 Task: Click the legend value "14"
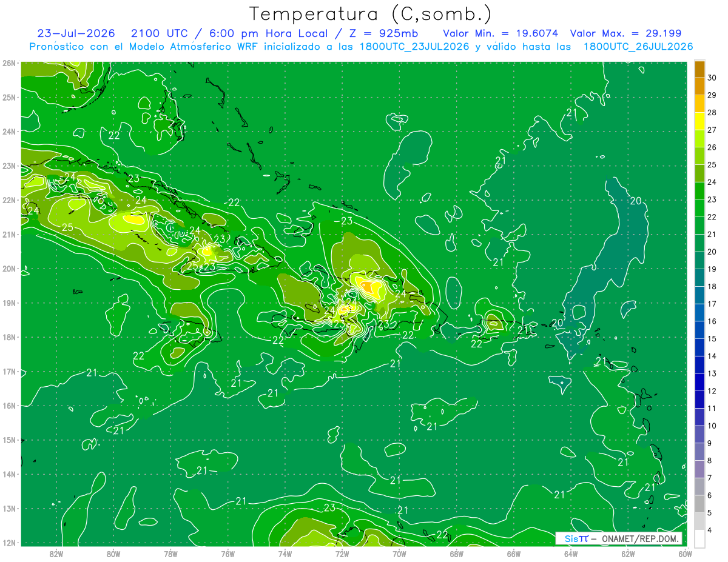712,356
